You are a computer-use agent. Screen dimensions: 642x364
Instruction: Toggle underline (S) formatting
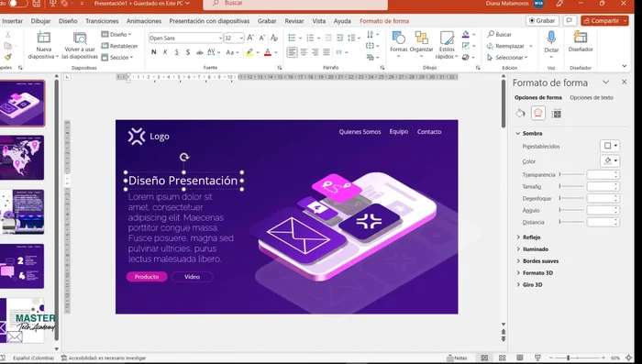click(x=176, y=52)
